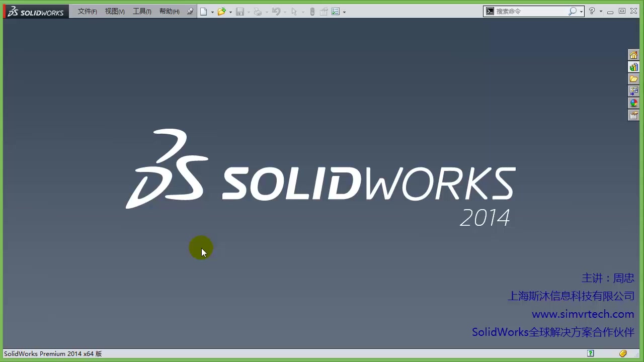Click the command prompt icon in search box

tap(490, 11)
